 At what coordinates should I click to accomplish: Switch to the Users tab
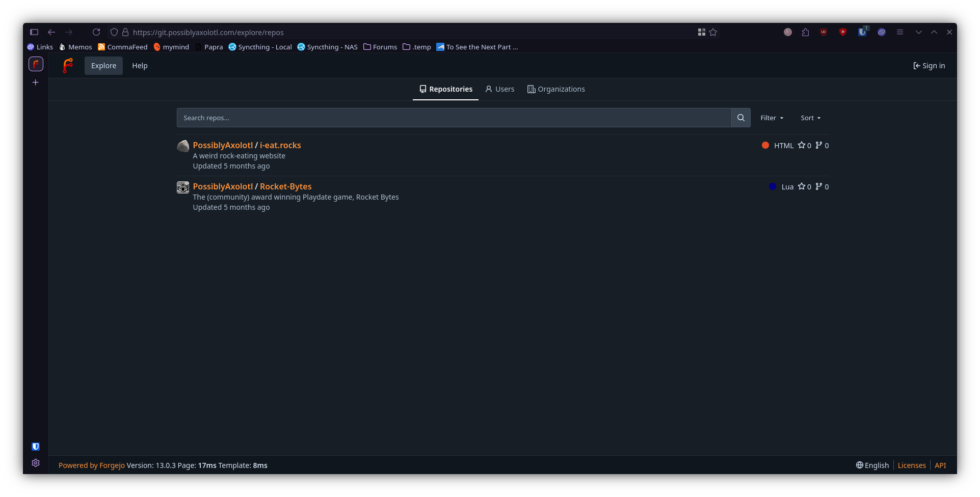pyautogui.click(x=499, y=89)
